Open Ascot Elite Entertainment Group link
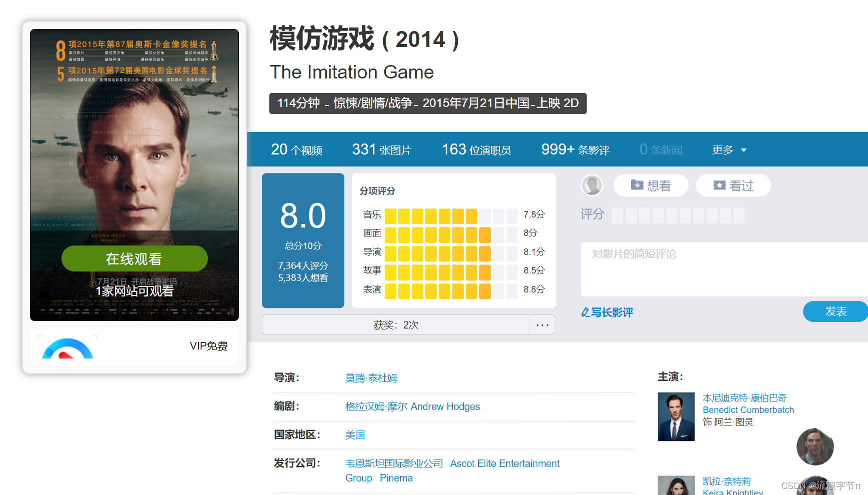 (452, 470)
